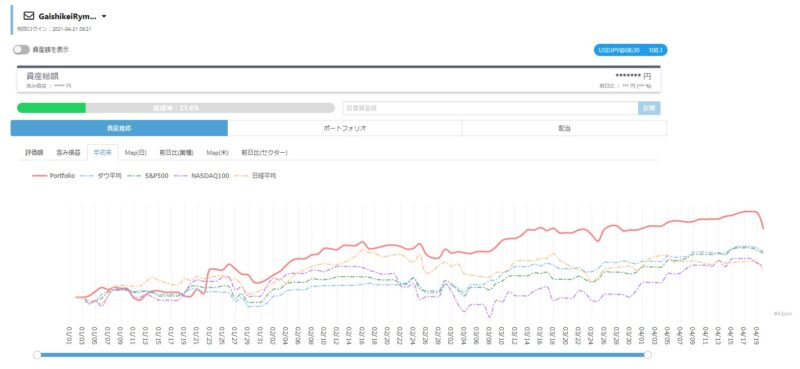Click the 01/01 date label on chart axis

click(69, 336)
